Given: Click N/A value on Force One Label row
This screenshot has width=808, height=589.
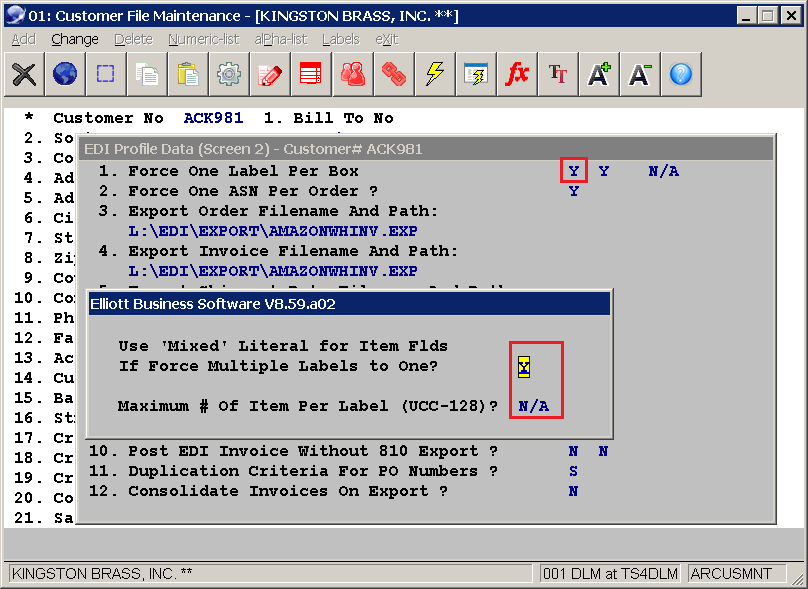Looking at the screenshot, I should (x=663, y=171).
